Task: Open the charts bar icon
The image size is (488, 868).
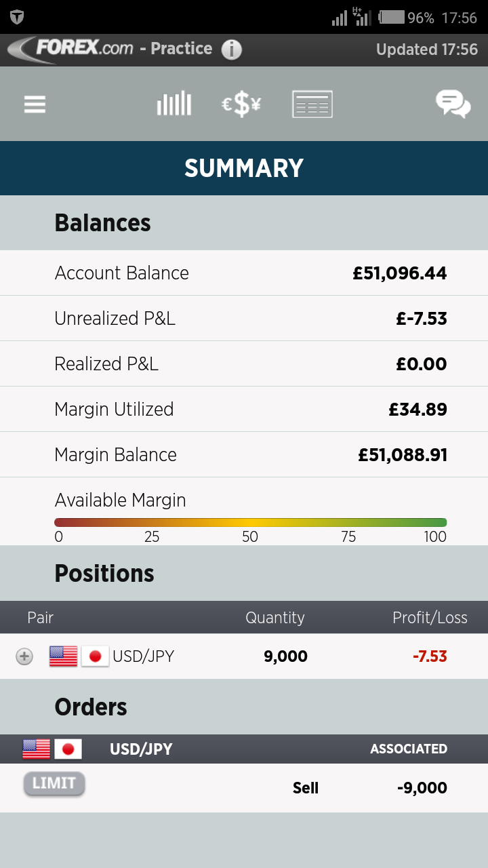Action: point(174,104)
